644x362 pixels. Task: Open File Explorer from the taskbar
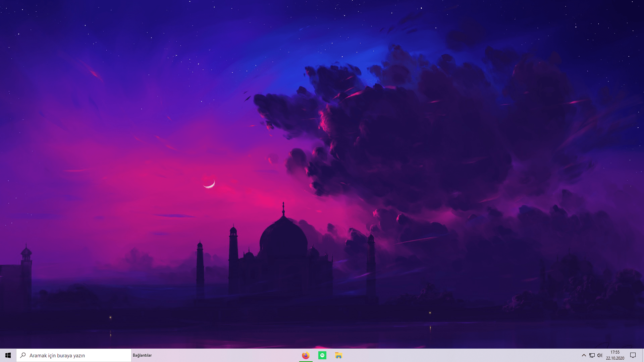338,355
